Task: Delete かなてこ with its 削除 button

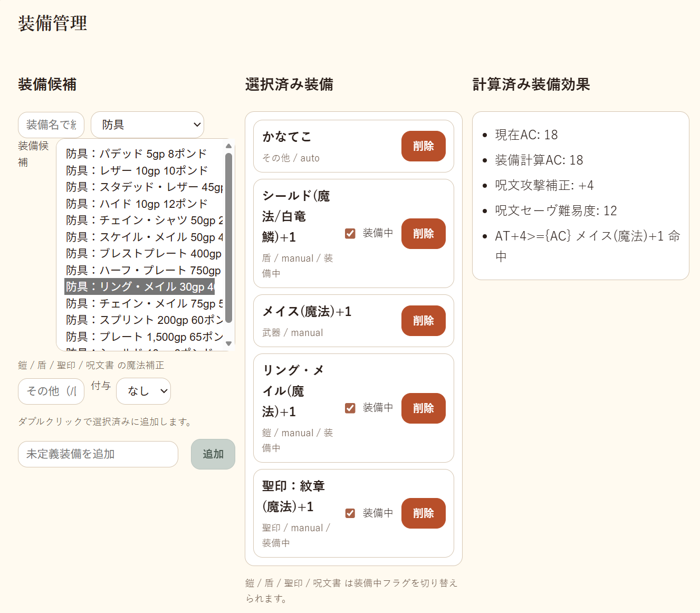Action: (x=423, y=146)
